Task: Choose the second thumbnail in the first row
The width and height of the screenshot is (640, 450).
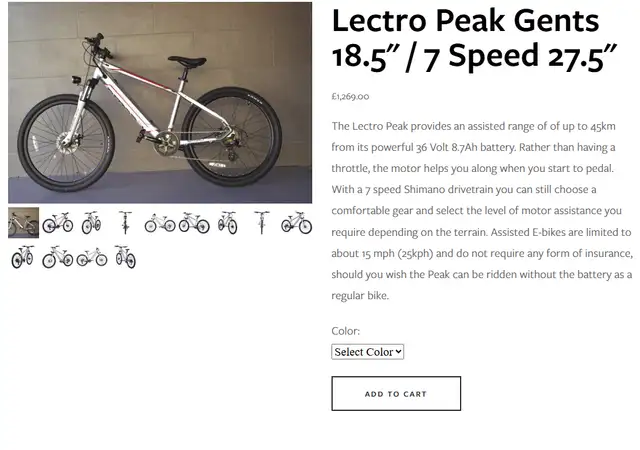Action: tap(58, 223)
